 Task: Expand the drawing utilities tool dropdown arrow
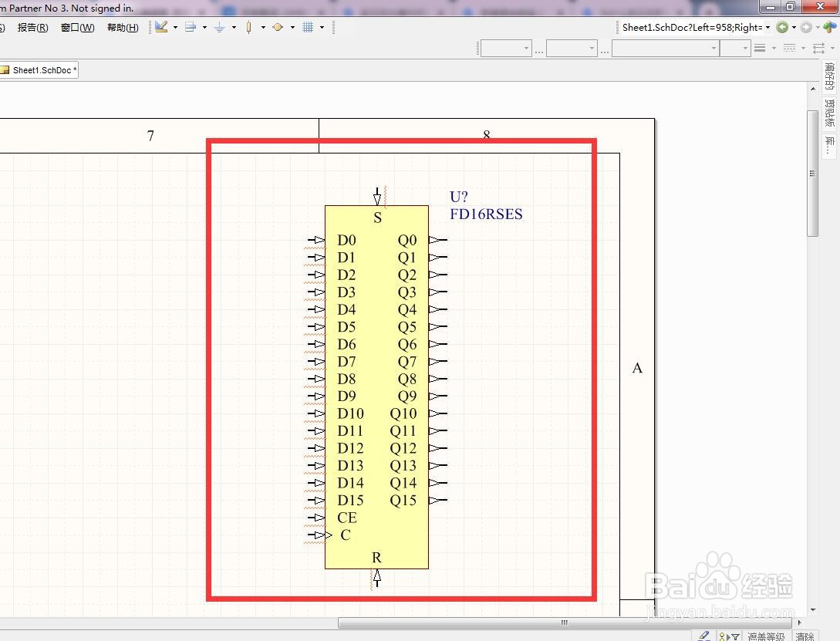coord(175,27)
